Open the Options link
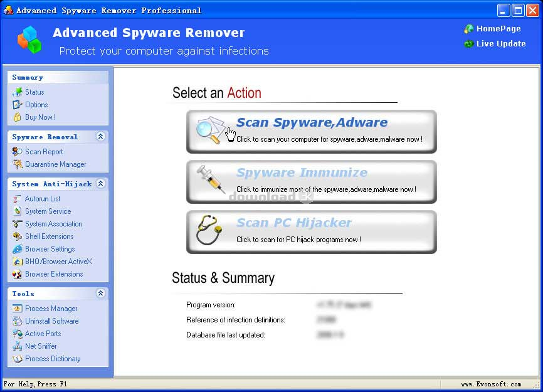543x392 pixels. click(36, 105)
